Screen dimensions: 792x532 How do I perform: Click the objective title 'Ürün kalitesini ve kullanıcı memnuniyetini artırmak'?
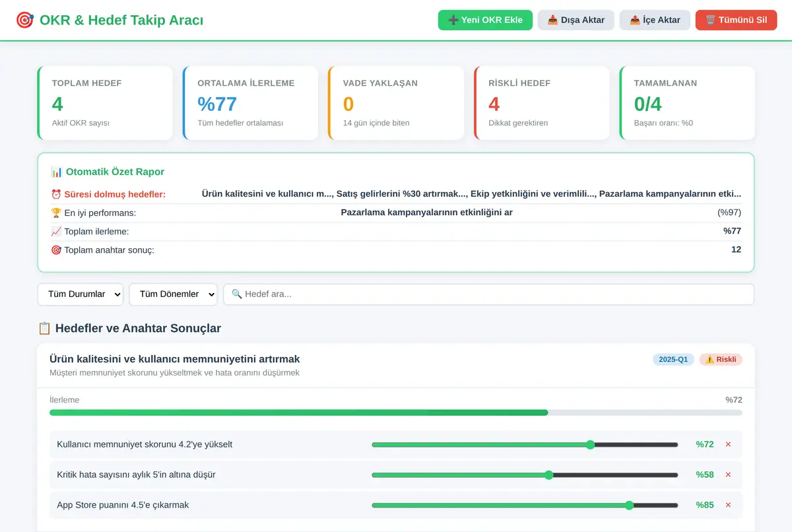pyautogui.click(x=175, y=359)
